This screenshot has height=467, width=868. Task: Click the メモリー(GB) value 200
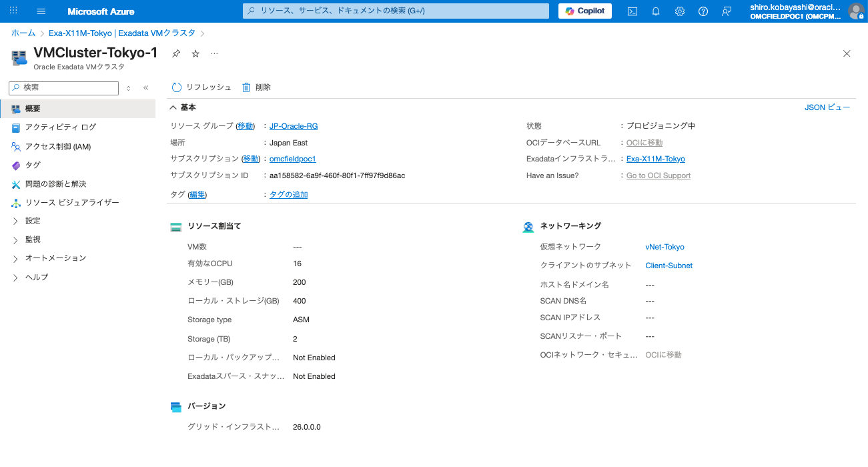tap(300, 282)
